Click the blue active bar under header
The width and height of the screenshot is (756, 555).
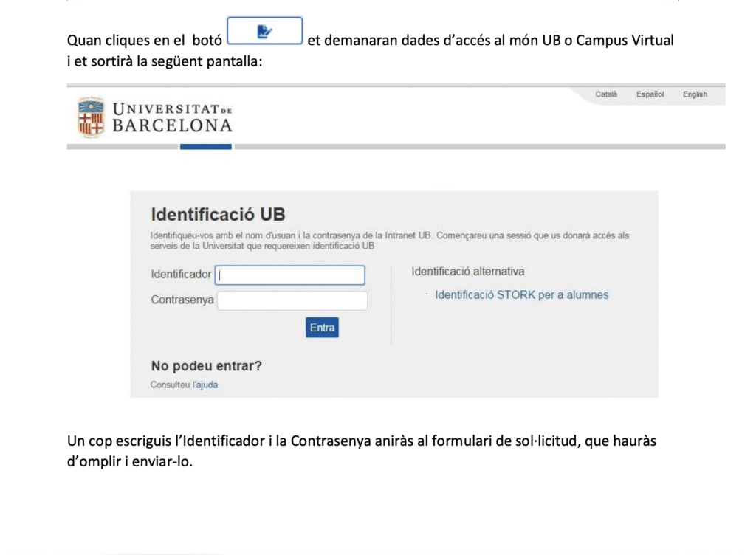click(x=206, y=147)
